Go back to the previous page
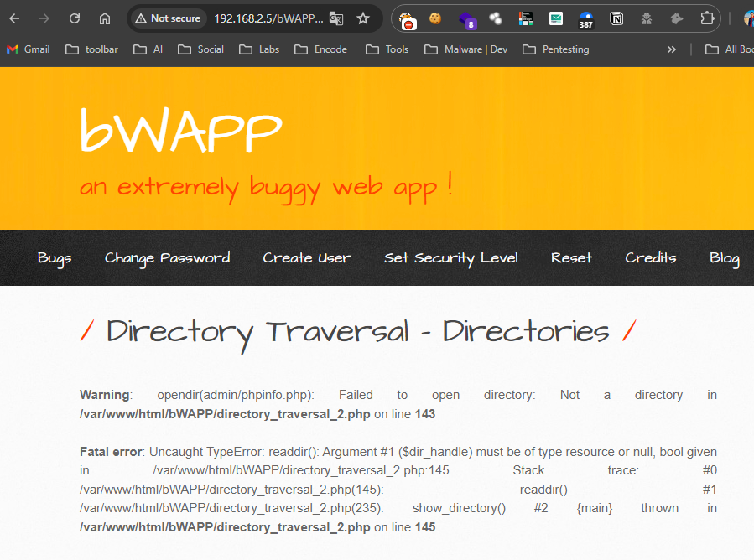 click(x=14, y=18)
